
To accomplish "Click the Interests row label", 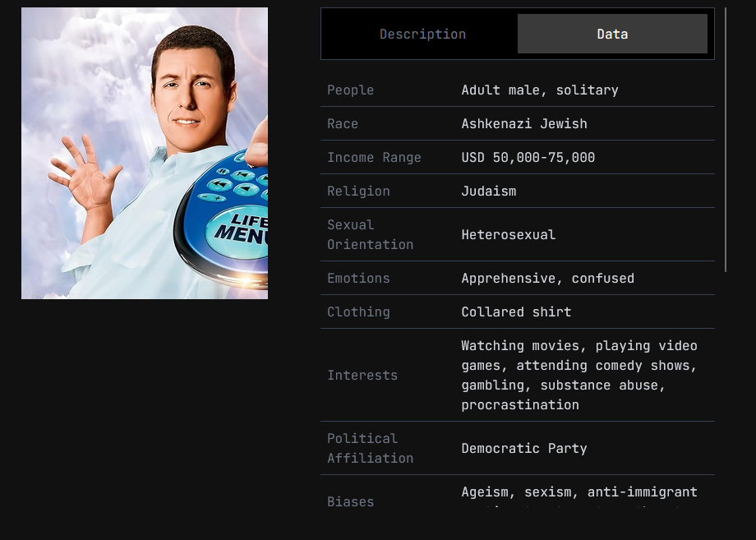I will tap(362, 376).
